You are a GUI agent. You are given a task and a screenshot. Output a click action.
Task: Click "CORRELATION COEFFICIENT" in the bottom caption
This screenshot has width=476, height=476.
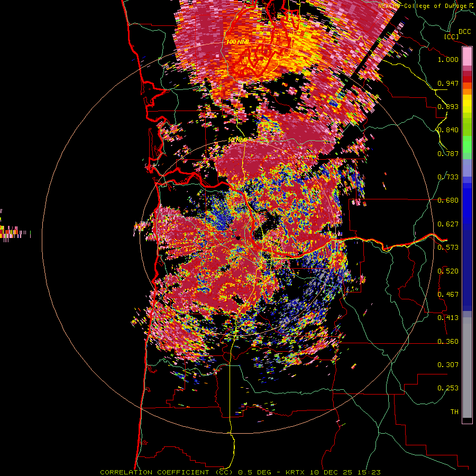click(154, 472)
